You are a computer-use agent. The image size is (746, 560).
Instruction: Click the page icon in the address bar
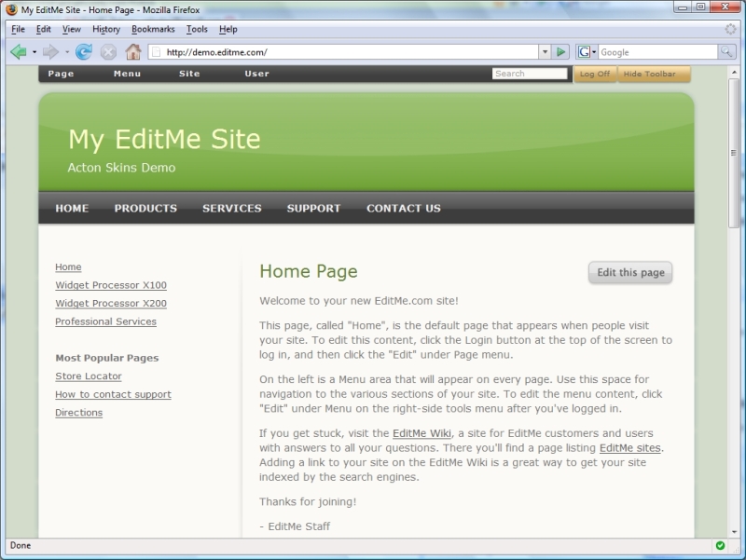(x=157, y=52)
